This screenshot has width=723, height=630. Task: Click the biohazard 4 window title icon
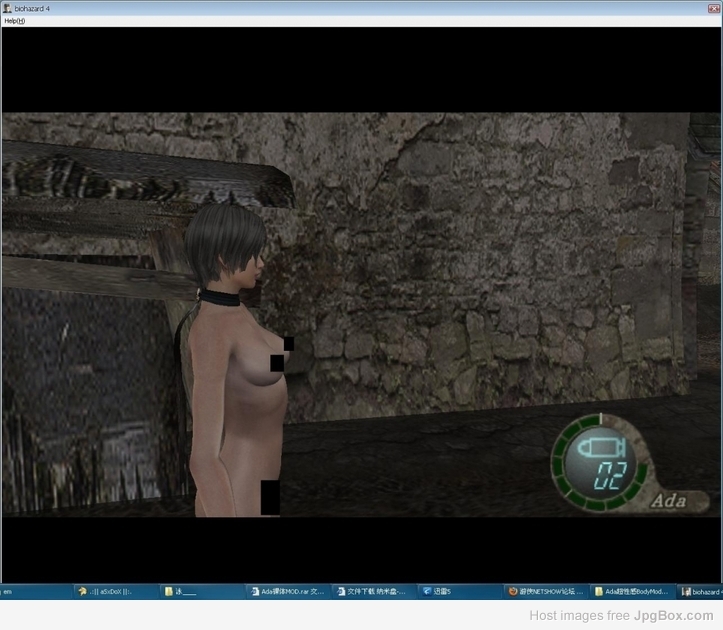[7, 8]
